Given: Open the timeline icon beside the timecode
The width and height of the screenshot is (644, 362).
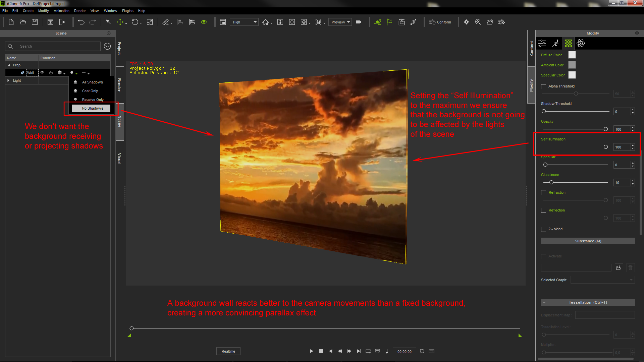Looking at the screenshot, I should [432, 351].
